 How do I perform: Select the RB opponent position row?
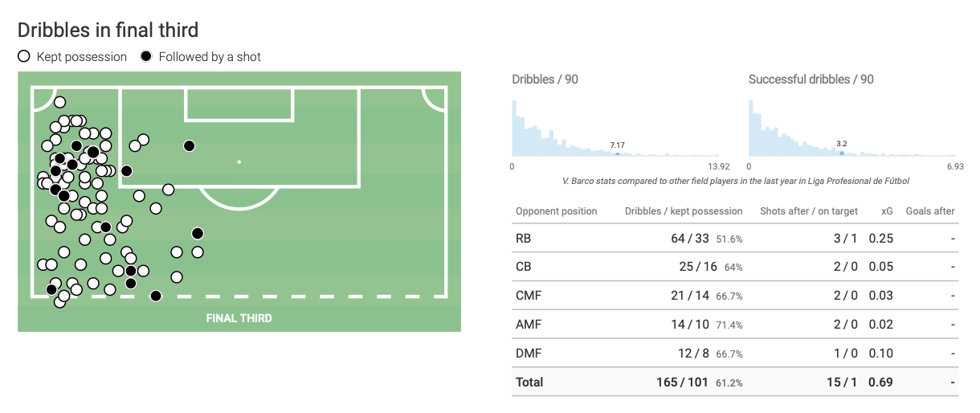[524, 239]
